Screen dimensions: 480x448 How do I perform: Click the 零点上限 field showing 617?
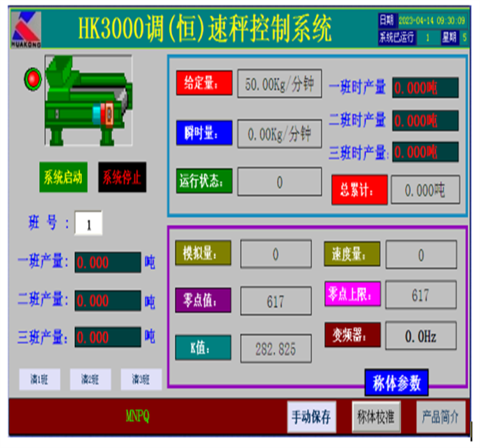point(421,294)
